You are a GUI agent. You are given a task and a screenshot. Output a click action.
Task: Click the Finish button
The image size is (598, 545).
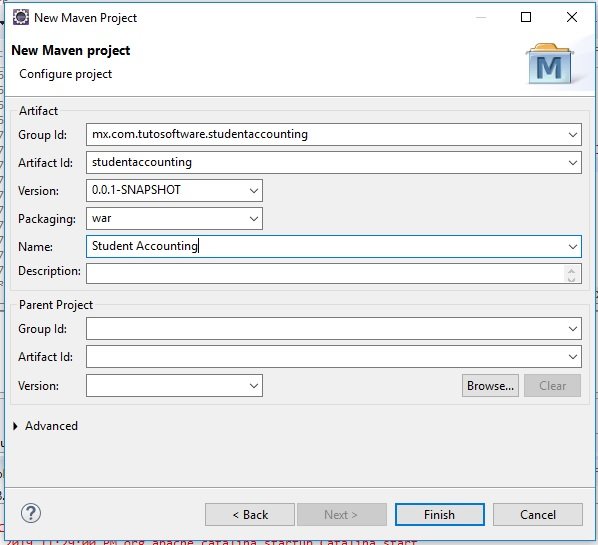tap(440, 514)
